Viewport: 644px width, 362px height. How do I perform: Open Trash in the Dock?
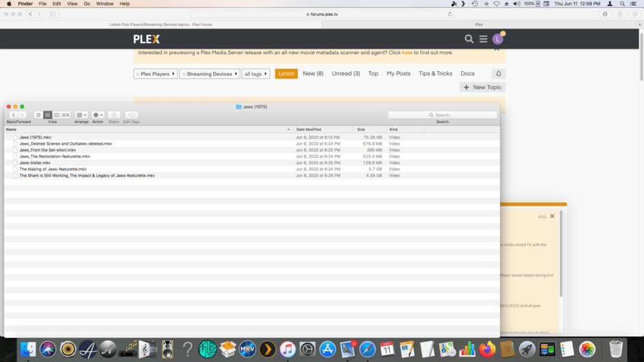[x=616, y=349]
